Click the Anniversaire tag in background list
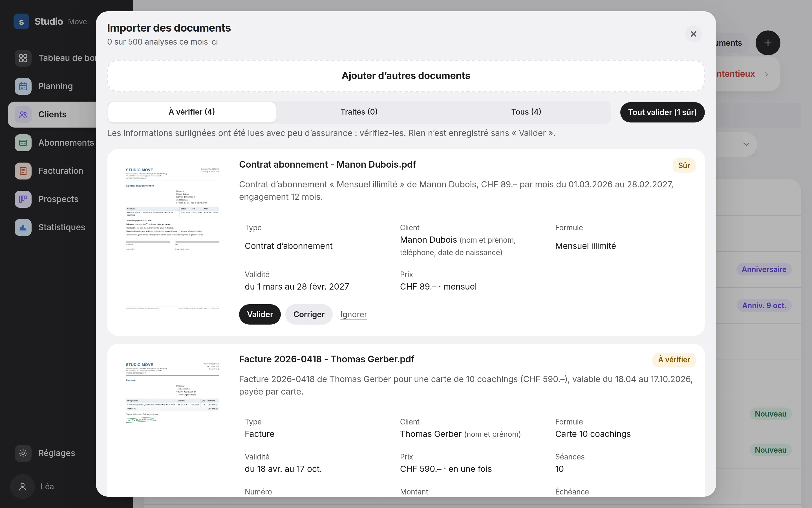 pyautogui.click(x=764, y=269)
